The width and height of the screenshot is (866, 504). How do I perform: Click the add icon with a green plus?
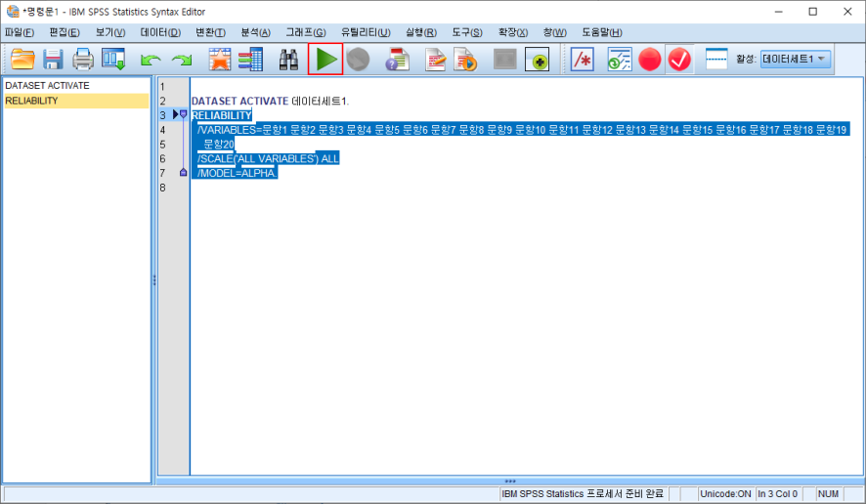pos(537,59)
